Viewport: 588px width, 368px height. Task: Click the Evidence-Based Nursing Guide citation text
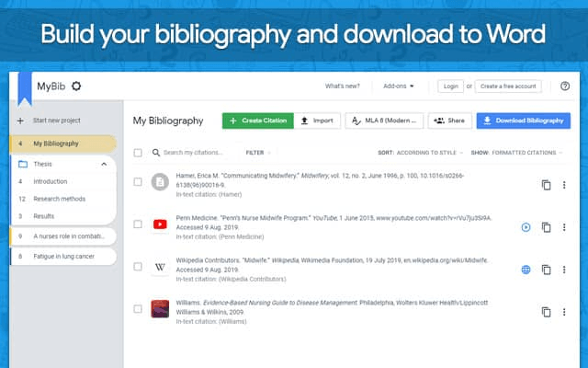pos(332,307)
